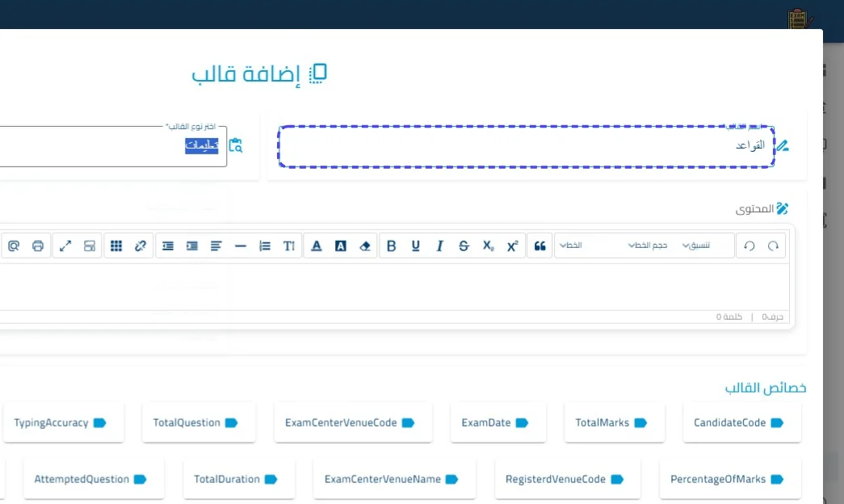Click the counterclockwise undo arrow
Screen dimensions: 844x504
coord(750,246)
